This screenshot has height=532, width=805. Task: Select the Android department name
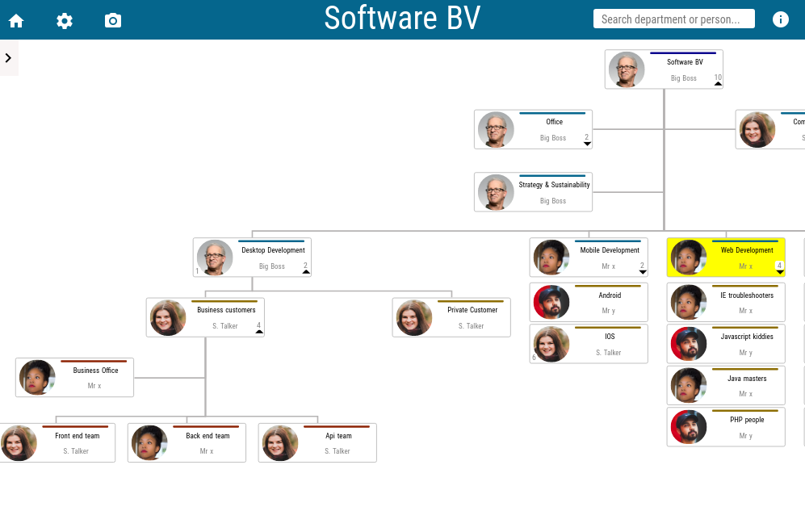point(610,295)
